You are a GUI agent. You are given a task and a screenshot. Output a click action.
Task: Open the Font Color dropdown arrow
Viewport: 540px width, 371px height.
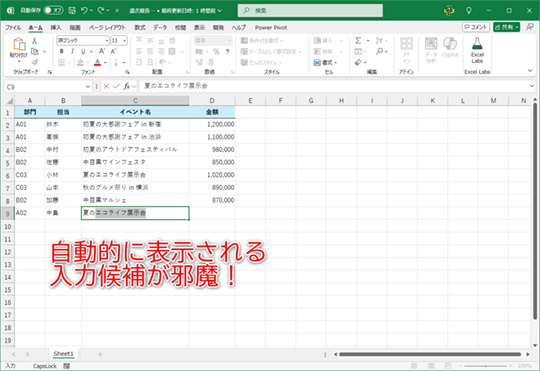click(105, 63)
